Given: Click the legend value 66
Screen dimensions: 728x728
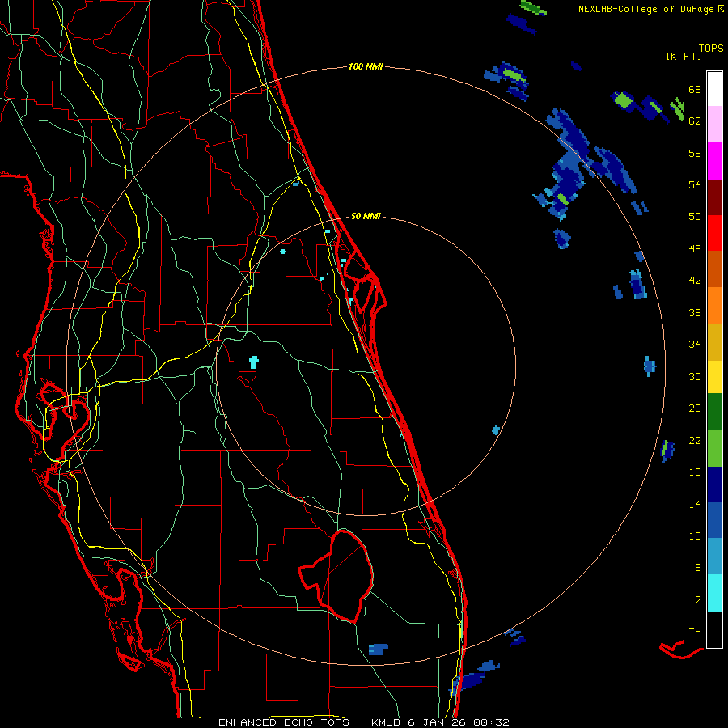Looking at the screenshot, I should [x=695, y=89].
